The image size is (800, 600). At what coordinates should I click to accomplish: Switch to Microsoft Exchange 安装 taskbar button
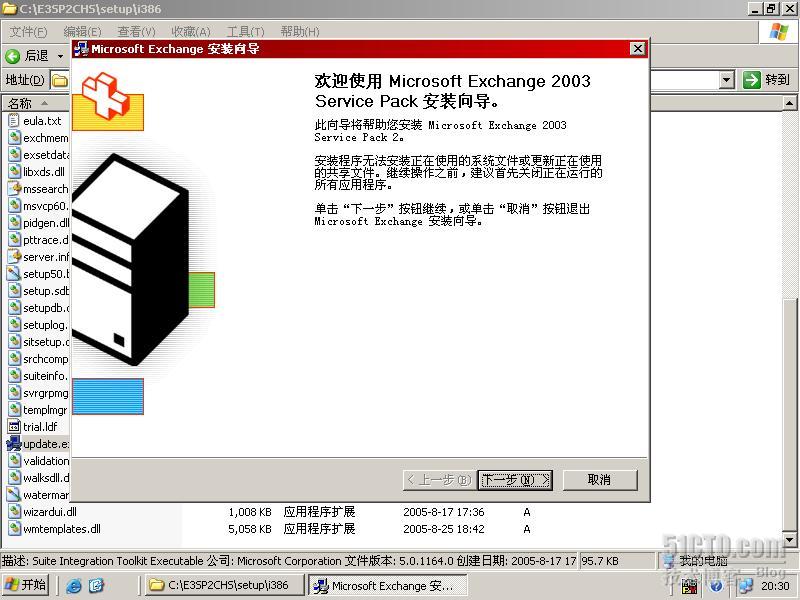tap(387, 585)
